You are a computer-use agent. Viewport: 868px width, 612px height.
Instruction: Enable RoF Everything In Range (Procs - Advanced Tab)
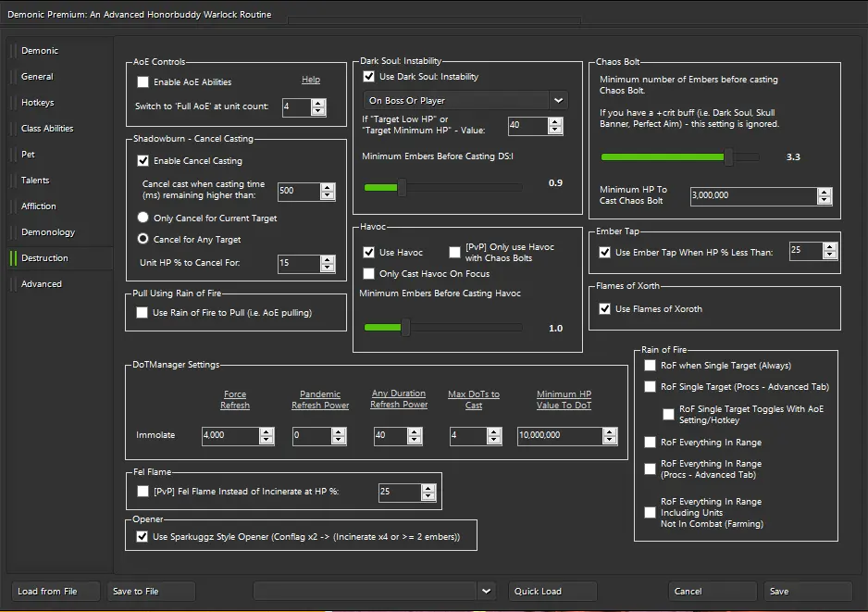(650, 469)
